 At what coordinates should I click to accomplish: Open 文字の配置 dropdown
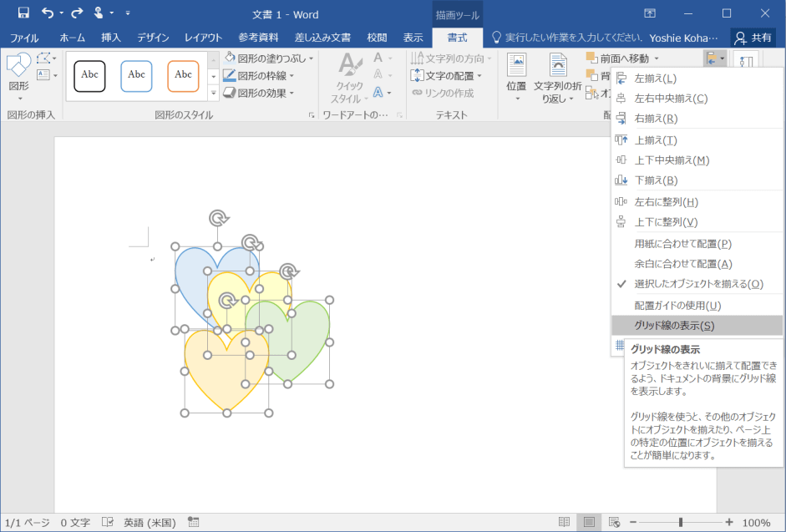pyautogui.click(x=446, y=76)
